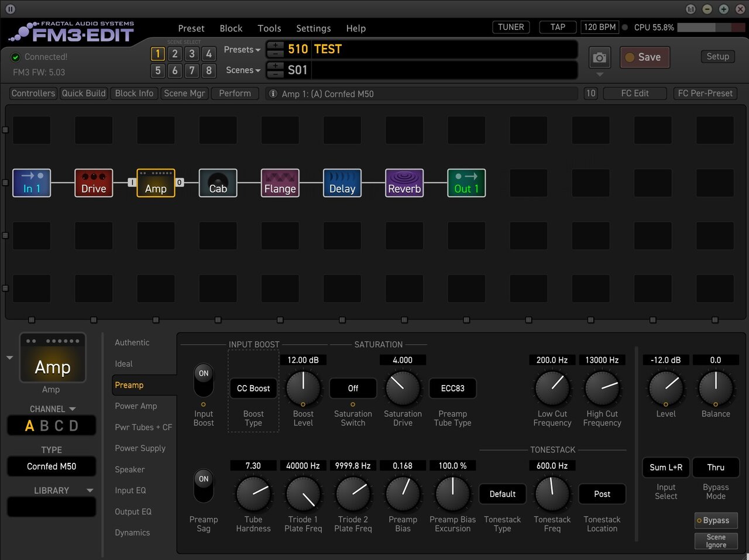Viewport: 749px width, 560px height.
Task: Click the large Amp block thumbnail in editor
Action: (x=53, y=358)
